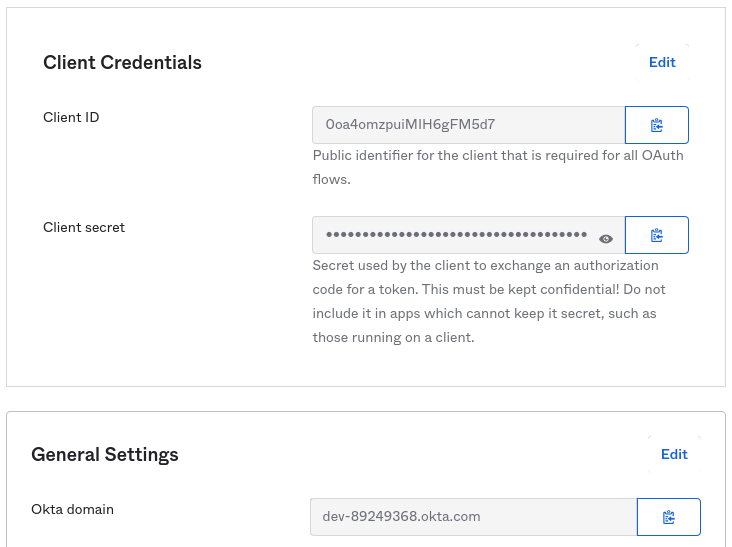732x547 pixels.
Task: Reveal the Client secret using eye icon
Action: pos(605,239)
